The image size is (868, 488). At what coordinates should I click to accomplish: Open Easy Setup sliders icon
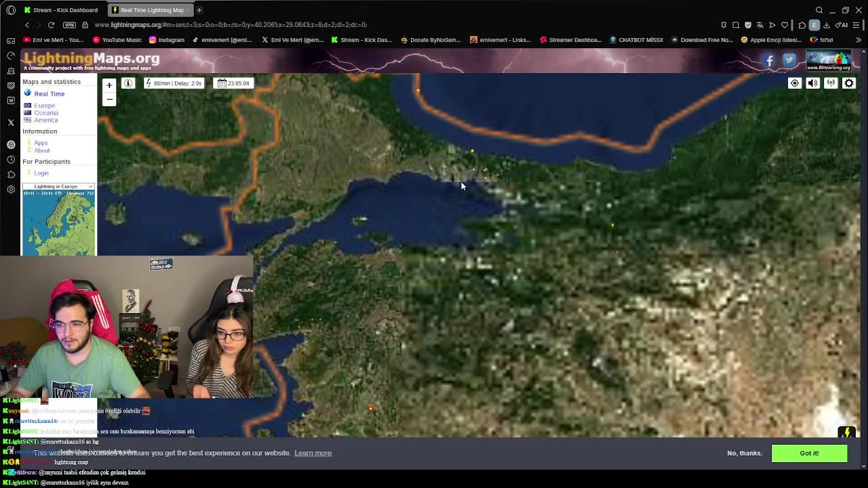tap(856, 25)
